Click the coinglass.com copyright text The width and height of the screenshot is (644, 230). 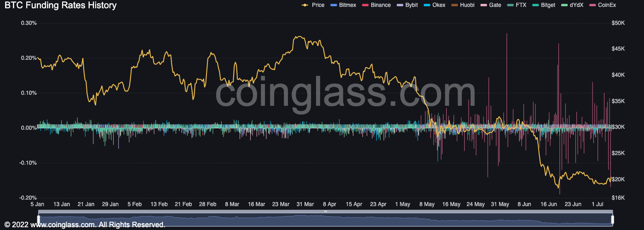(x=85, y=225)
